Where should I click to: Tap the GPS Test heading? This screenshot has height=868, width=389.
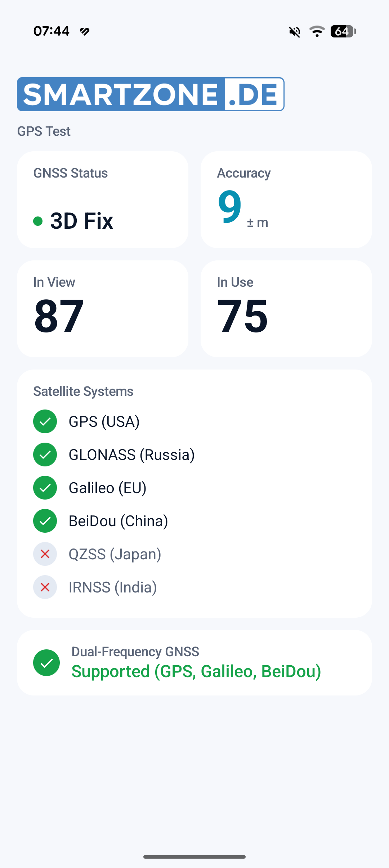pyautogui.click(x=44, y=131)
